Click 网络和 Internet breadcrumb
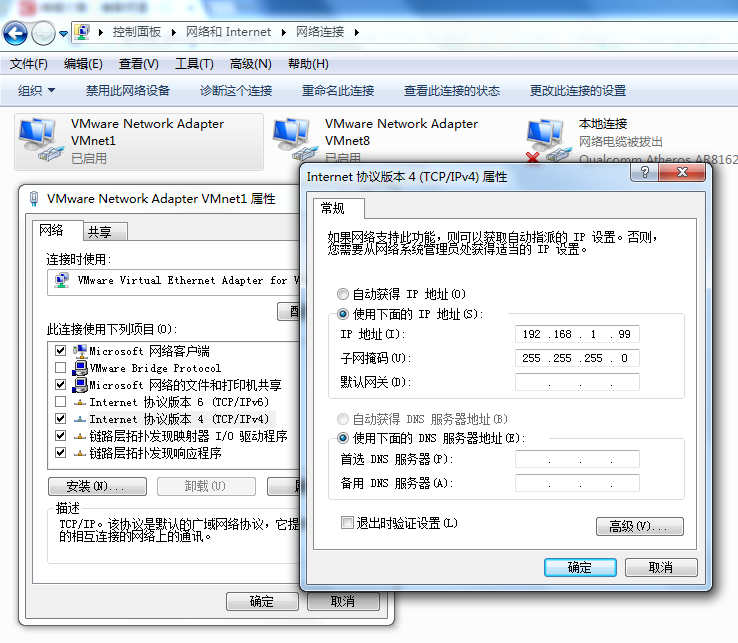 [x=228, y=32]
